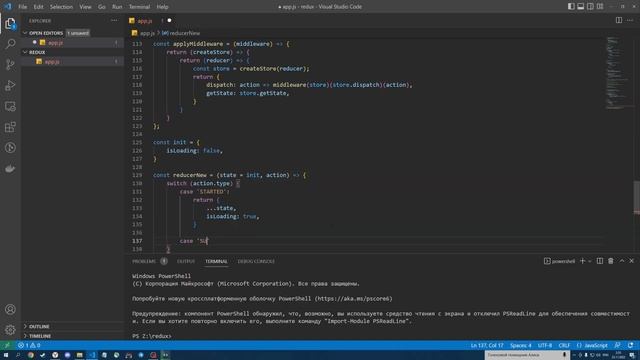Open the Selection menu
Viewport: 640px width, 360px height.
pos(61,7)
